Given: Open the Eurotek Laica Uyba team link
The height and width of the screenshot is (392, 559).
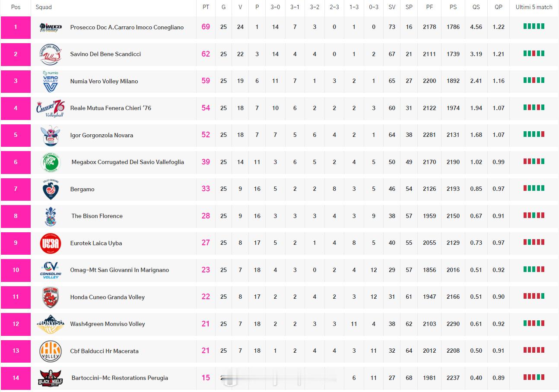Looking at the screenshot, I should coord(96,243).
